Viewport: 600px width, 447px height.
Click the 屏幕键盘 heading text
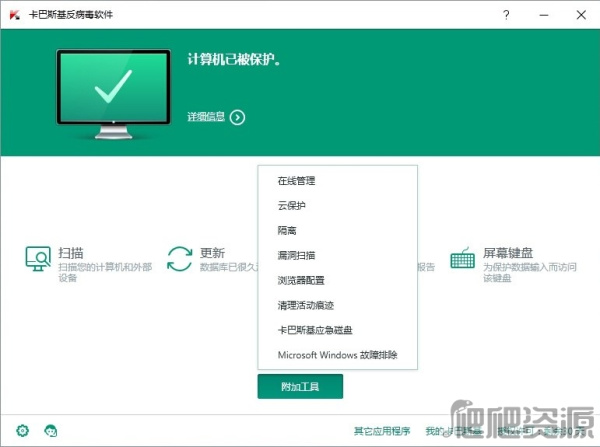pos(508,253)
